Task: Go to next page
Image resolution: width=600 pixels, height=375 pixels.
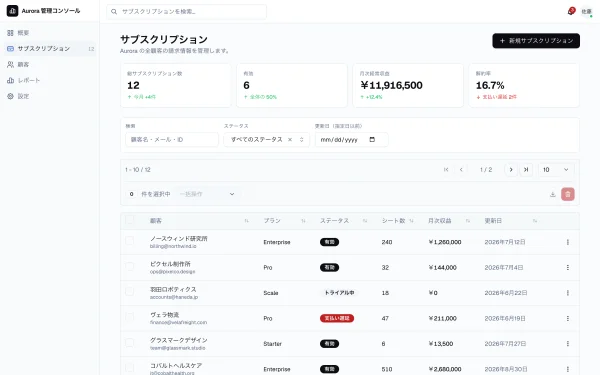Action: [511, 170]
